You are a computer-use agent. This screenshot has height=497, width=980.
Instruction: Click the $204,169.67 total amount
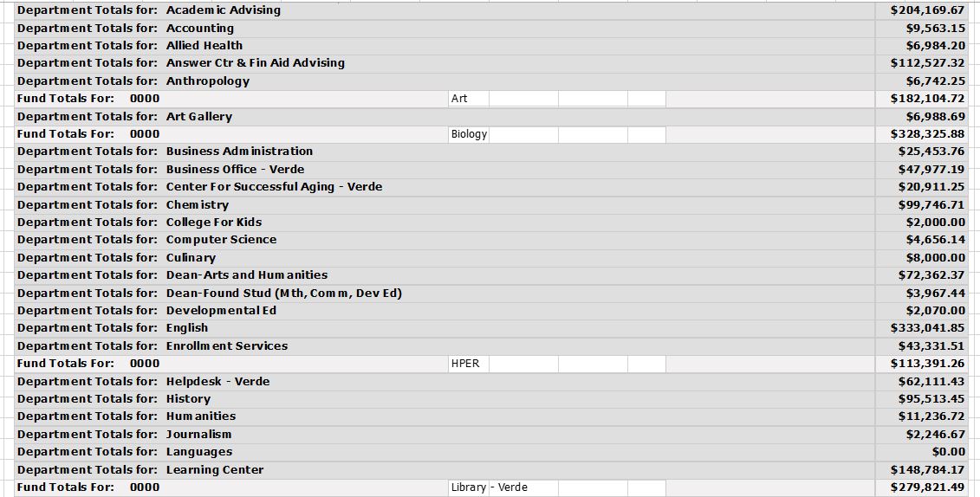pyautogui.click(x=927, y=10)
